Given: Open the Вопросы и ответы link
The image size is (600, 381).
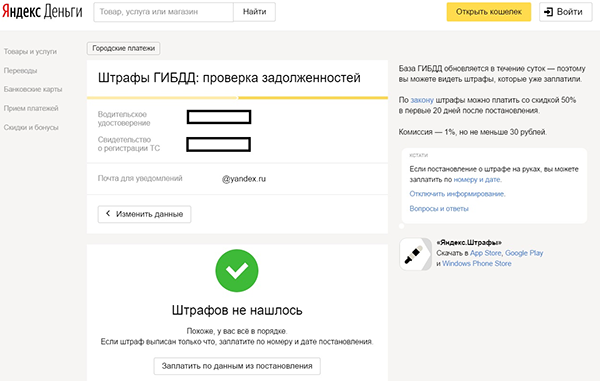Looking at the screenshot, I should [x=439, y=208].
